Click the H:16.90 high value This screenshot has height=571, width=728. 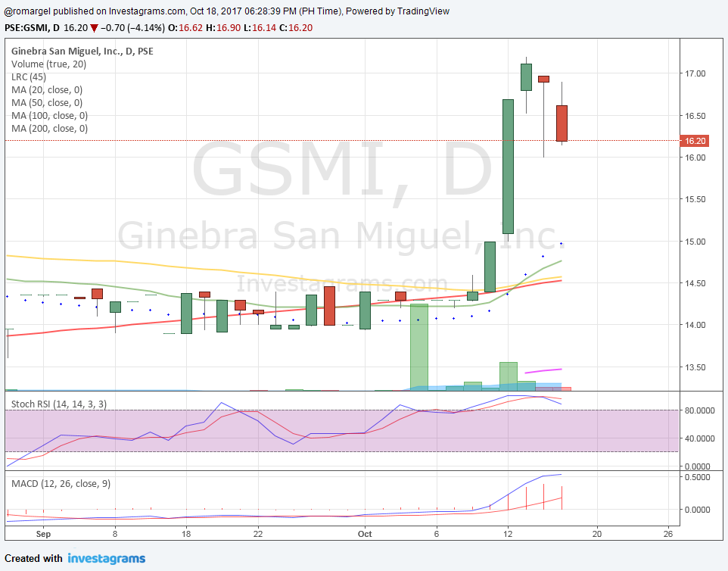point(223,28)
